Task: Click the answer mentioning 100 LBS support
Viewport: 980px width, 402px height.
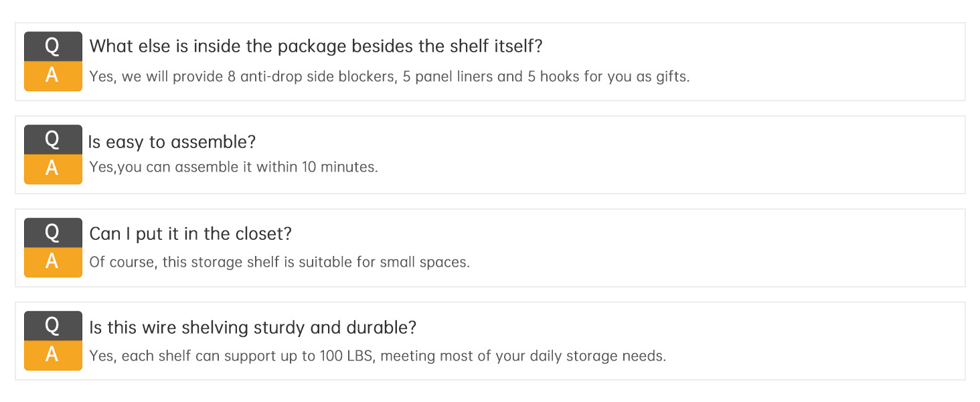Action: click(378, 356)
